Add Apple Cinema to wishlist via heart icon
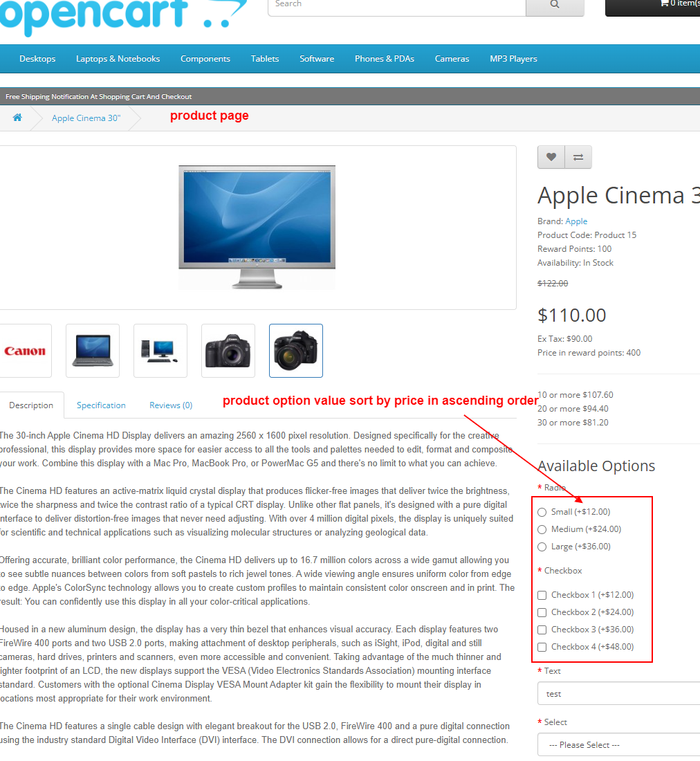The image size is (700, 761). click(x=551, y=157)
